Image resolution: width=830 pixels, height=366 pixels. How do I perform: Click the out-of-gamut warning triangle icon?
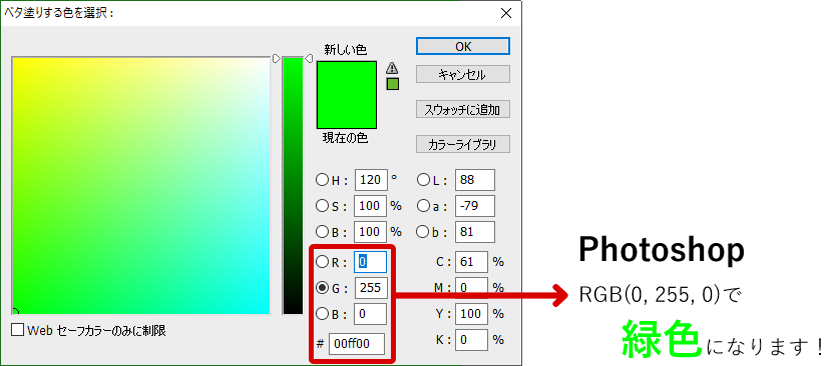[x=392, y=67]
